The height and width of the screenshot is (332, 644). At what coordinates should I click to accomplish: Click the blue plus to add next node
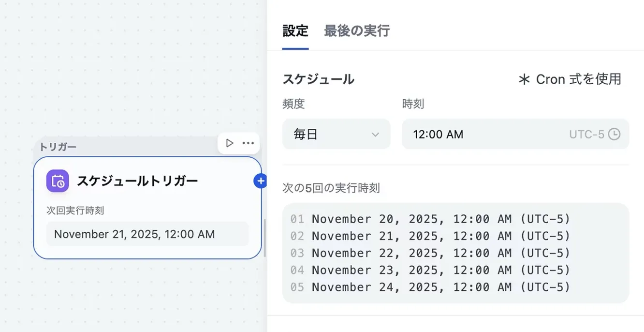click(x=261, y=181)
